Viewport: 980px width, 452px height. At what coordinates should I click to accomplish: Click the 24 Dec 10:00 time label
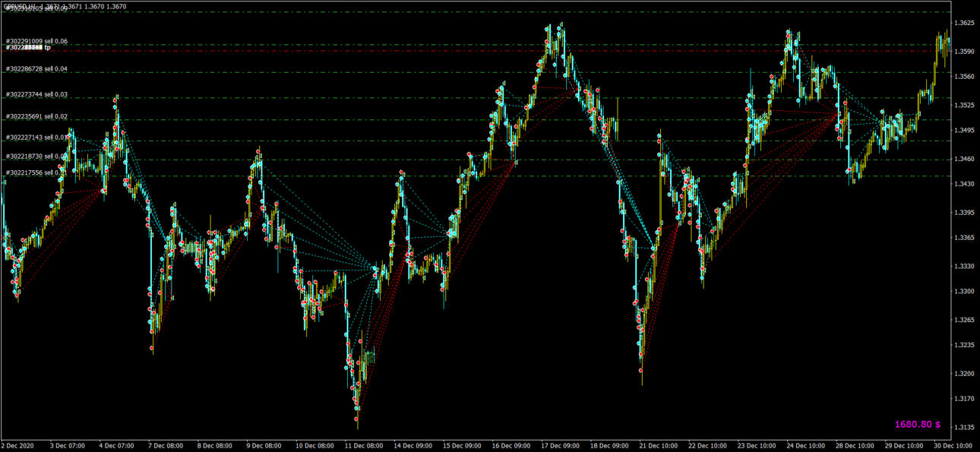pyautogui.click(x=807, y=446)
